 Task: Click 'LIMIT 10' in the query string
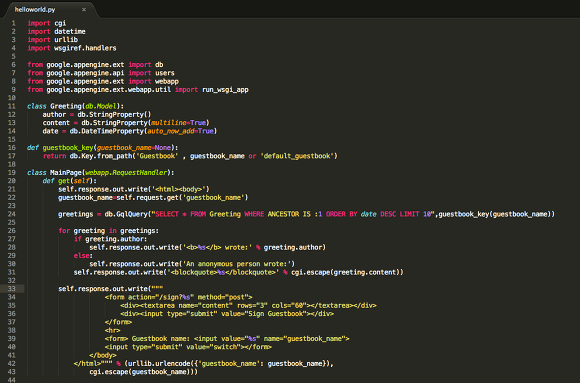pos(415,214)
